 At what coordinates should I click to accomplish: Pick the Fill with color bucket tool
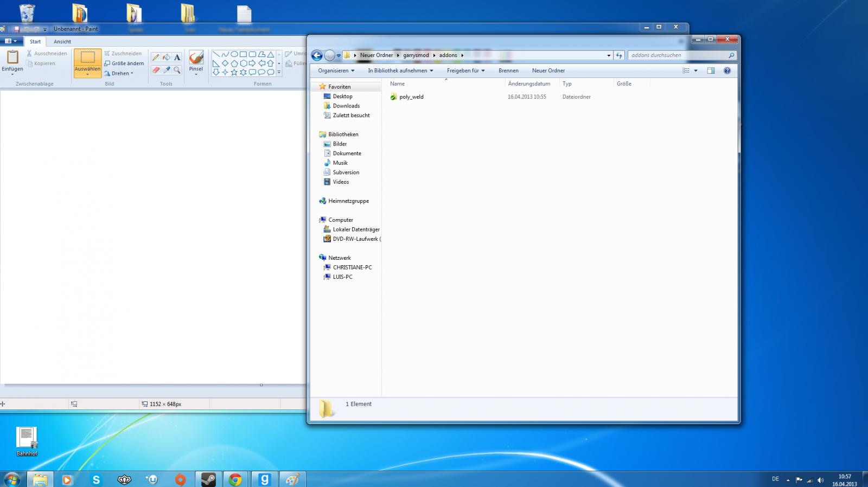point(167,57)
